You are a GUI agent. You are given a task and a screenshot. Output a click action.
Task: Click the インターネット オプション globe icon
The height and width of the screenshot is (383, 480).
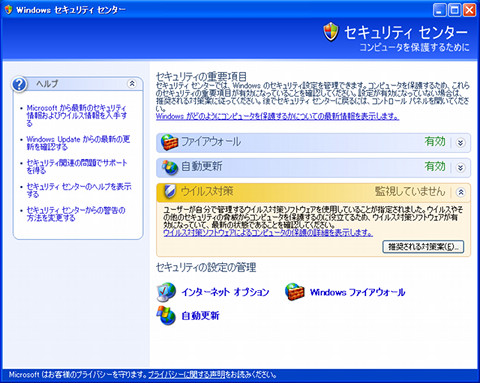click(x=166, y=292)
